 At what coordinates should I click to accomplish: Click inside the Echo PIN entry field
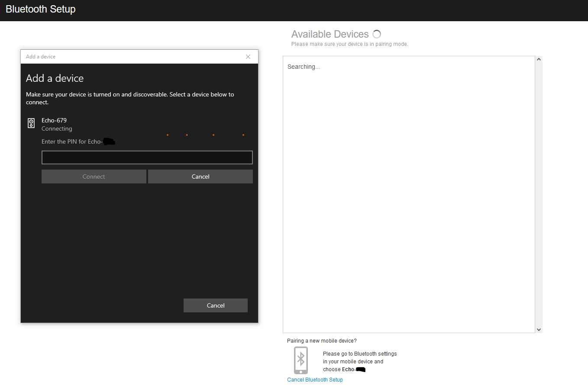[x=147, y=157]
